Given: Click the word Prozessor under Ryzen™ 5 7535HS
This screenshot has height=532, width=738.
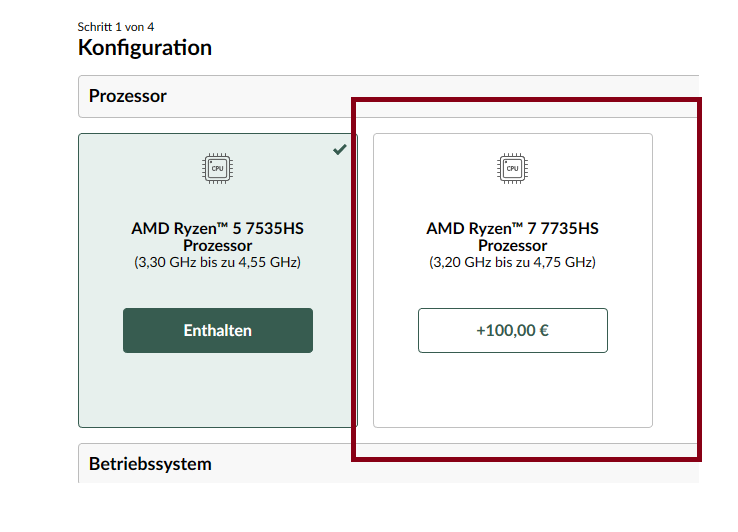Looking at the screenshot, I should [x=217, y=246].
